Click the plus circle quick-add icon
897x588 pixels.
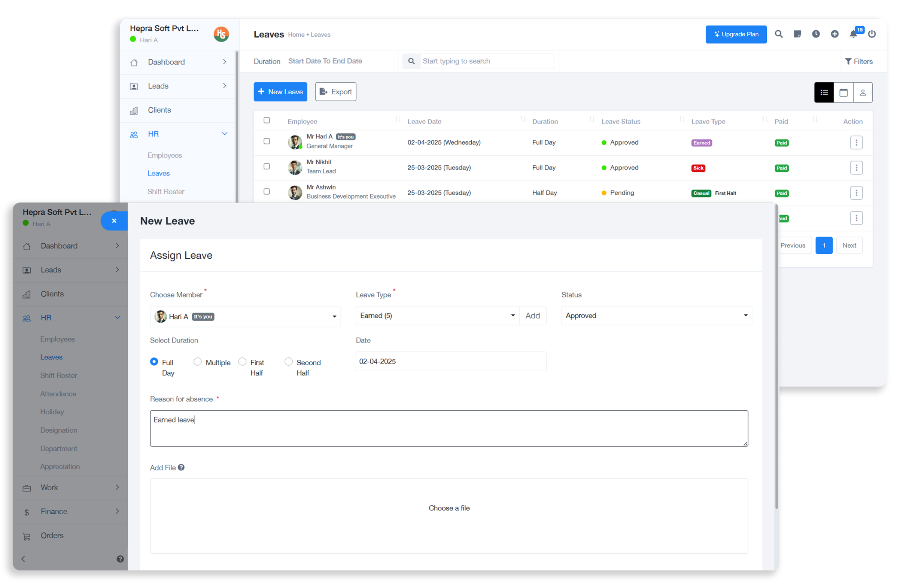(835, 34)
